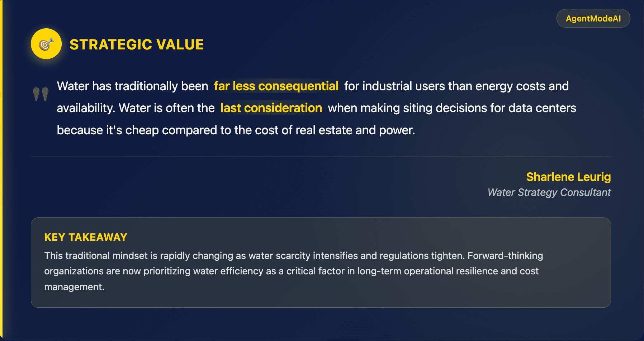Click the gray quotation mark icon

[x=41, y=94]
